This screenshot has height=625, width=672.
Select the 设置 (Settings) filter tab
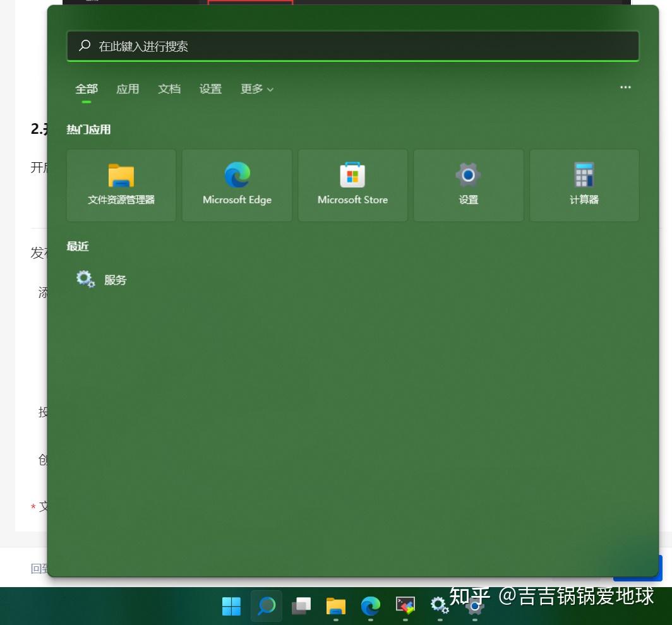pos(210,89)
